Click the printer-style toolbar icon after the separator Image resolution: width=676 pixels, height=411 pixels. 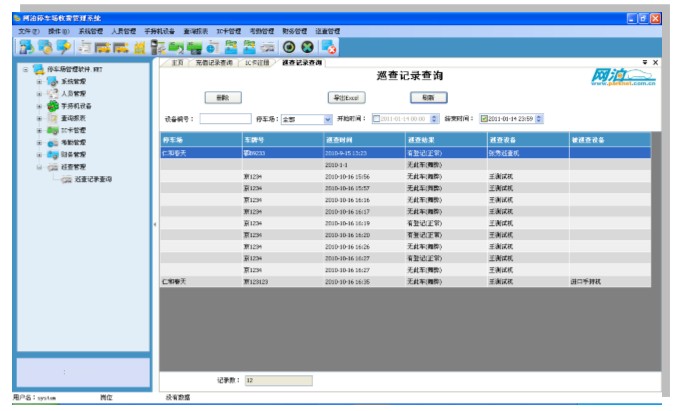[84, 47]
